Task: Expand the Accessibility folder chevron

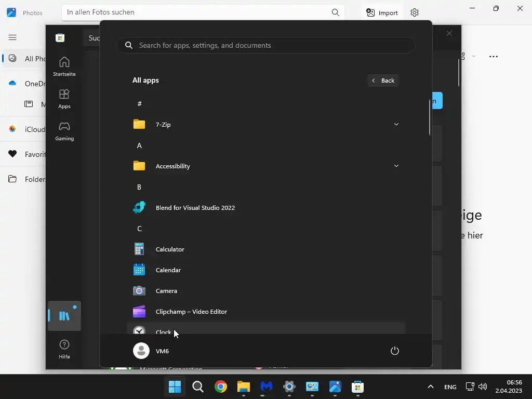Action: pos(396,166)
